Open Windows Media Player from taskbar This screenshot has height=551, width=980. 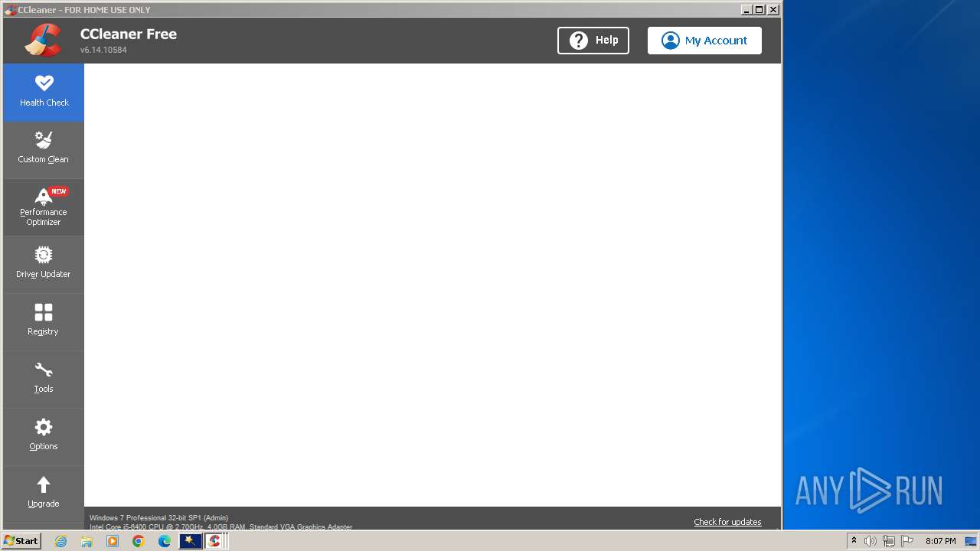[113, 541]
